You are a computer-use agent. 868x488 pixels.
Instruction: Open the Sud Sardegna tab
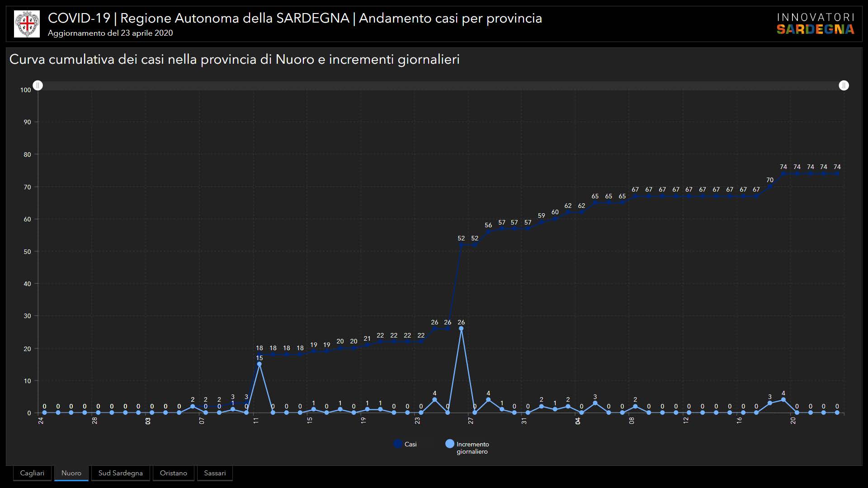click(120, 473)
